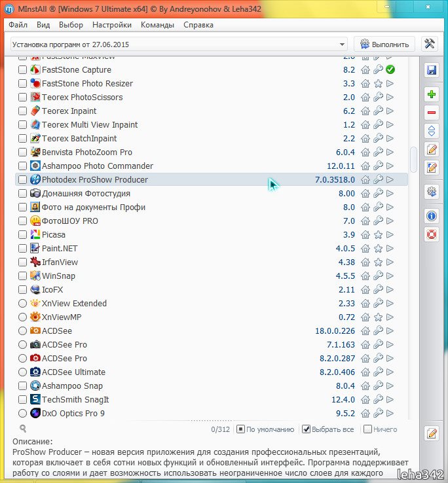Select the Домашняя Фотостудия list row
The height and width of the screenshot is (483, 448).
point(212,194)
